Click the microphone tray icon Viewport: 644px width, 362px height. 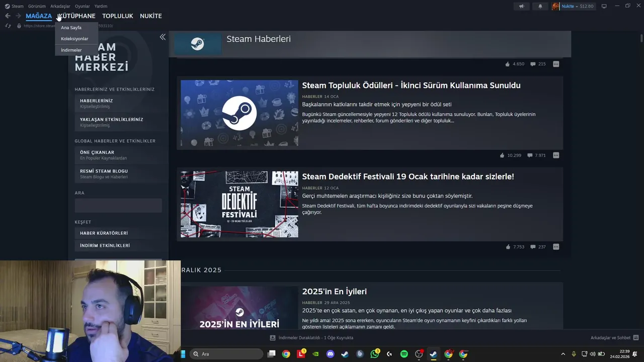point(574,354)
